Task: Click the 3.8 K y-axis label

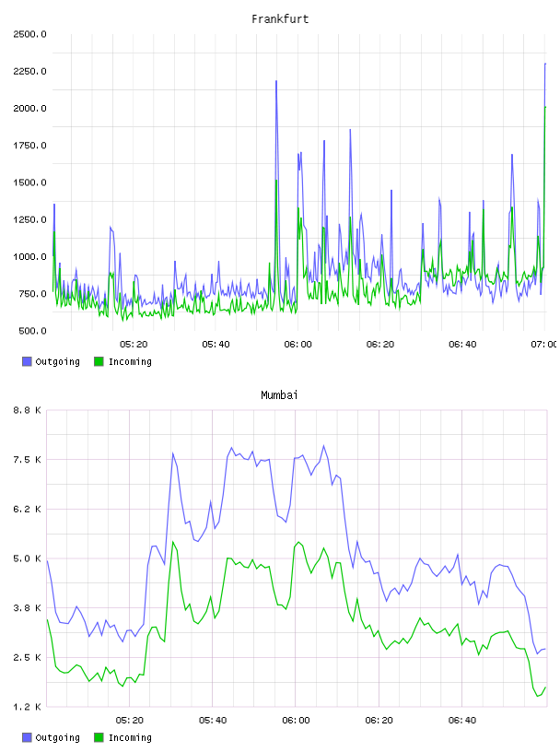Action: tap(28, 608)
